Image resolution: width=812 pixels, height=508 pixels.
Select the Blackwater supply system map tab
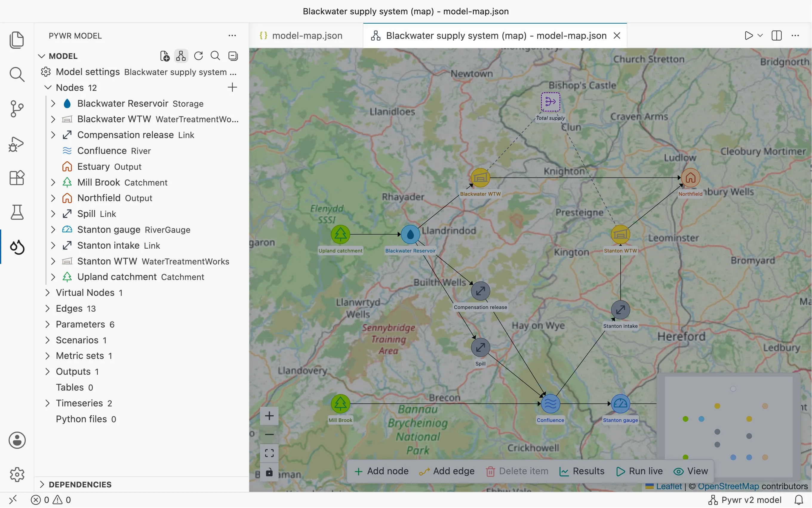495,36
